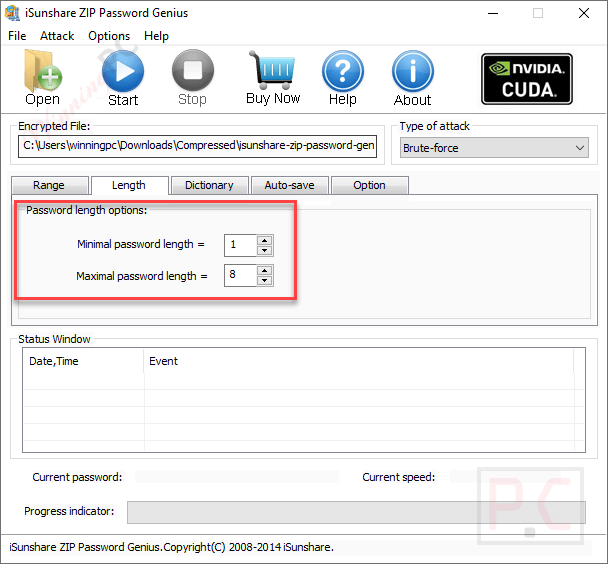Click the Current password value field
608x564 pixels.
237,477
